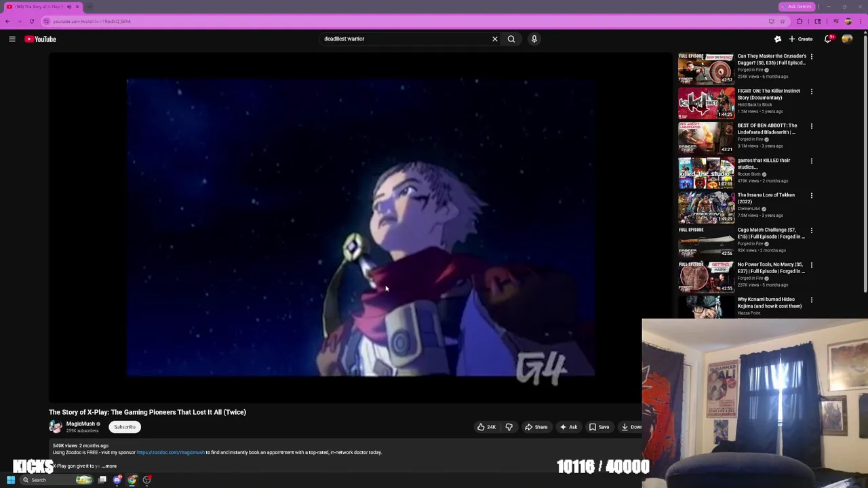Expand description with ...more
This screenshot has height=488, width=868.
pyautogui.click(x=110, y=466)
